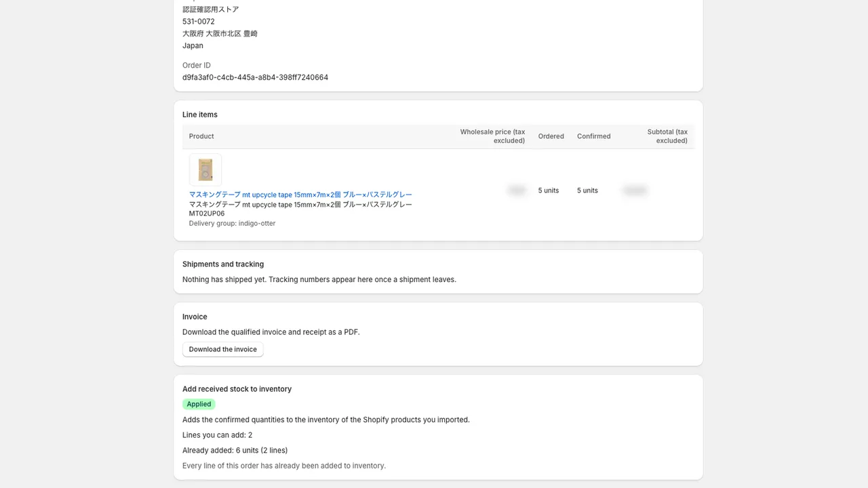Click the Wholesale price (tax excluded) column header

[x=492, y=136]
